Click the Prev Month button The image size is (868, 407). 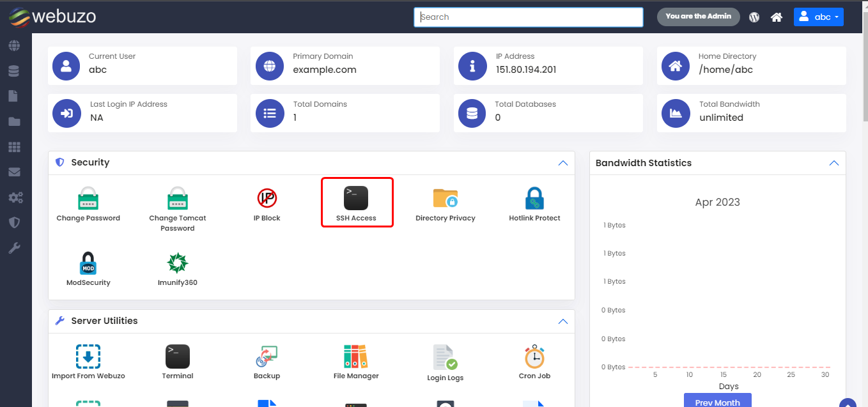(x=717, y=401)
